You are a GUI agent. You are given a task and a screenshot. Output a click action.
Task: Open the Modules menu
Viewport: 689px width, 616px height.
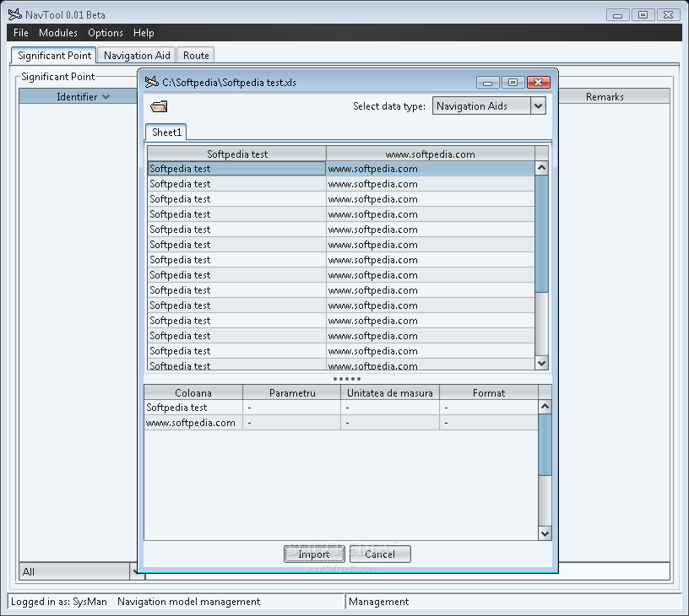[58, 33]
